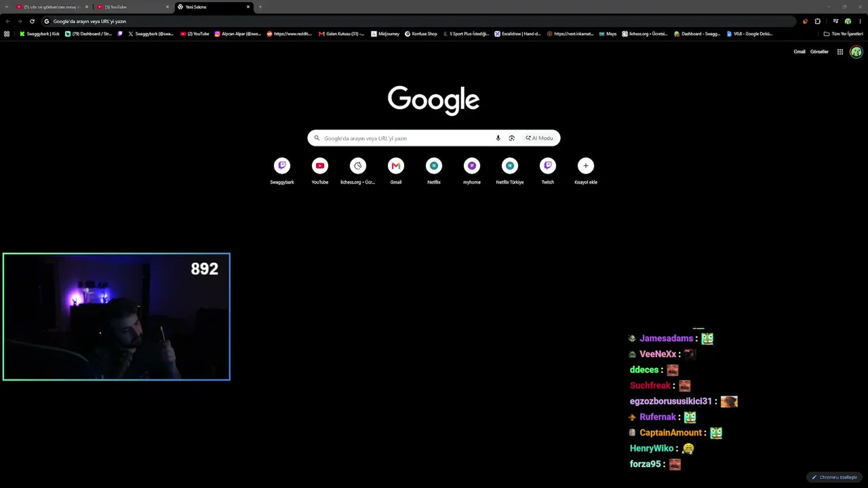
Task: Click the Suchfreak chat username
Action: pos(650,386)
